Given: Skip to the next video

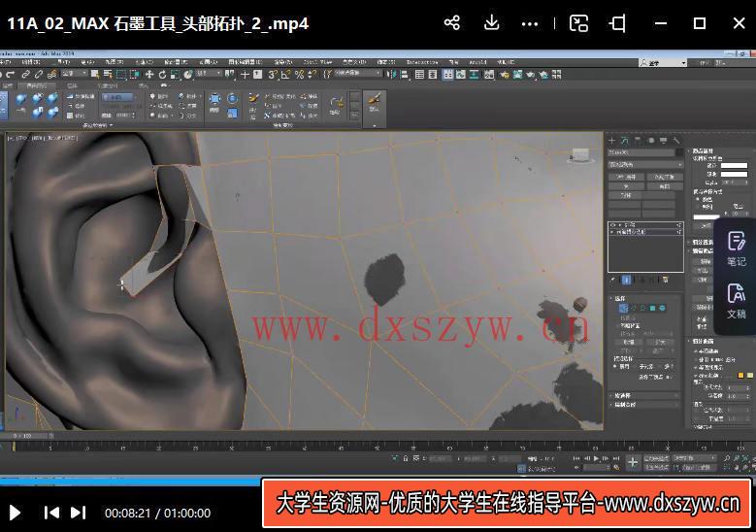Looking at the screenshot, I should (x=78, y=513).
